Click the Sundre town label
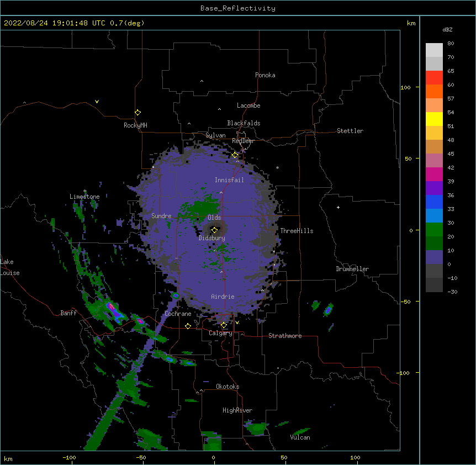This screenshot has width=476, height=465. click(x=161, y=216)
